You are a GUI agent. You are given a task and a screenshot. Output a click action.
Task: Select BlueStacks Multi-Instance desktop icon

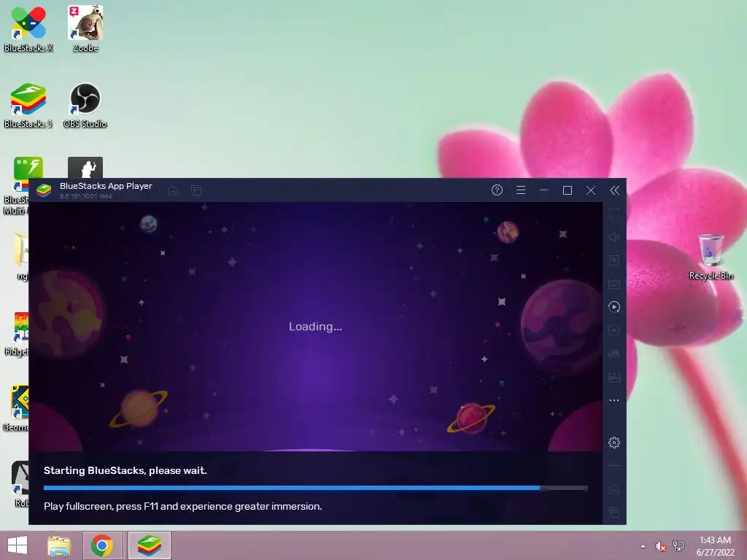tap(17, 186)
